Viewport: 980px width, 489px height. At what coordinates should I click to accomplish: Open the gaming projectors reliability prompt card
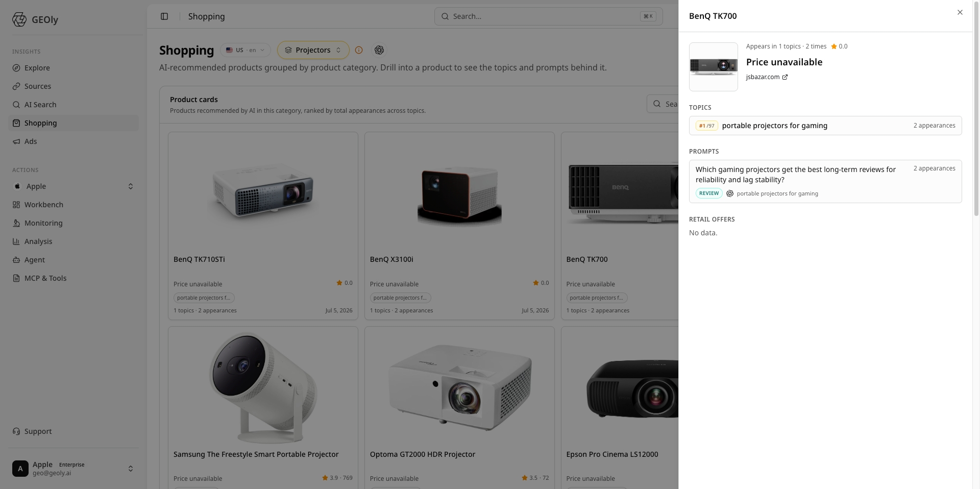click(825, 181)
